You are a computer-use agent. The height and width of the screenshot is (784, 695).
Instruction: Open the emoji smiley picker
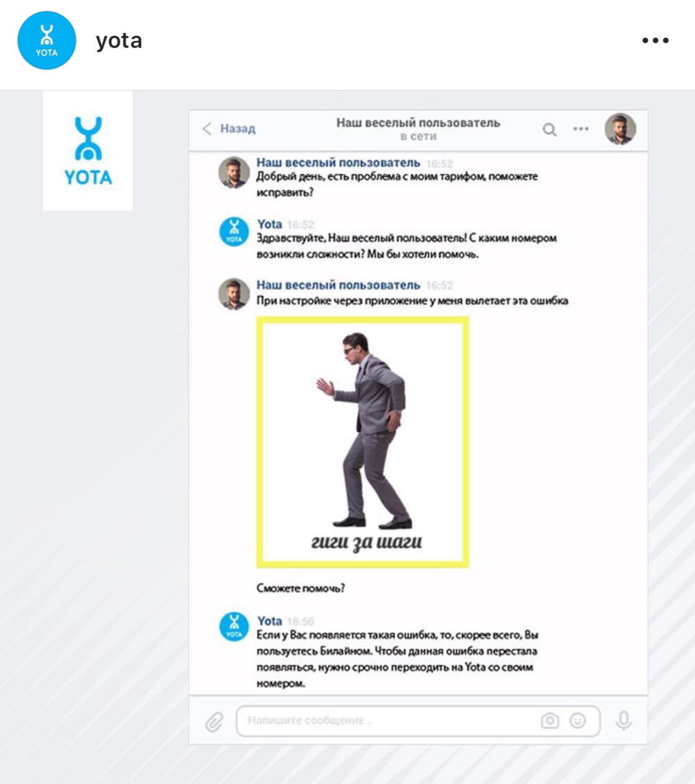578,721
